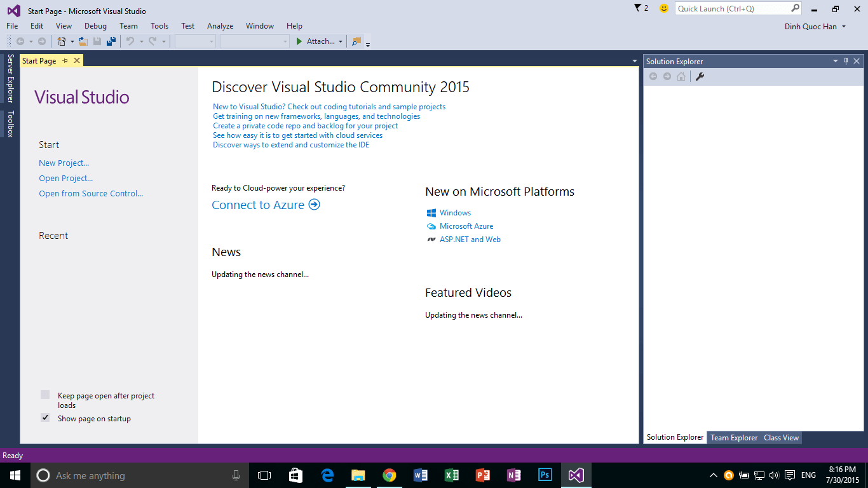The height and width of the screenshot is (488, 868).
Task: Click the Windows logo icon under Platforms
Action: (x=431, y=213)
